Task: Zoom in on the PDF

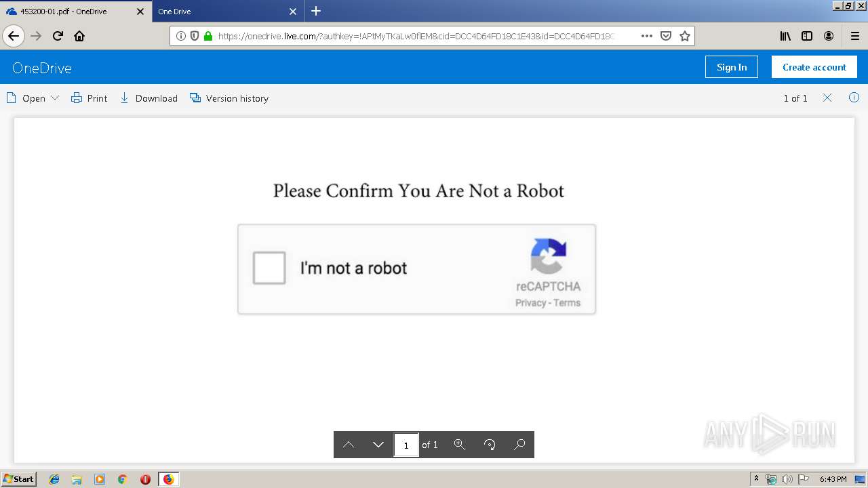Action: click(459, 445)
